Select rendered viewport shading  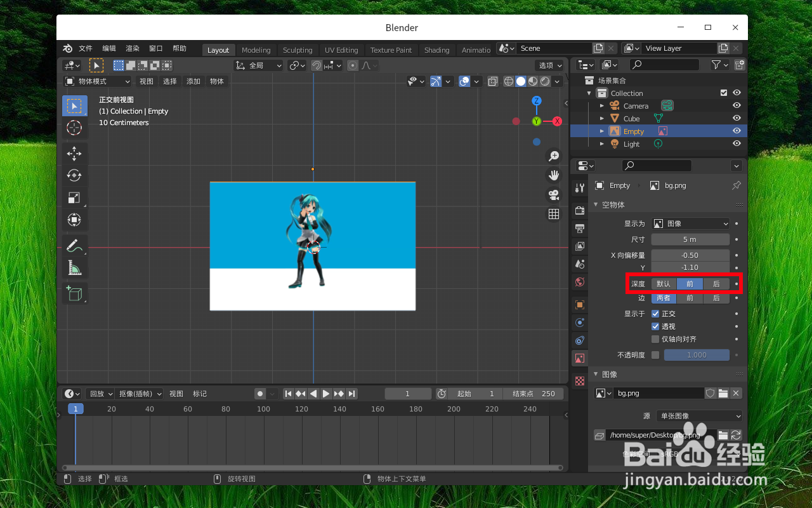click(x=545, y=81)
